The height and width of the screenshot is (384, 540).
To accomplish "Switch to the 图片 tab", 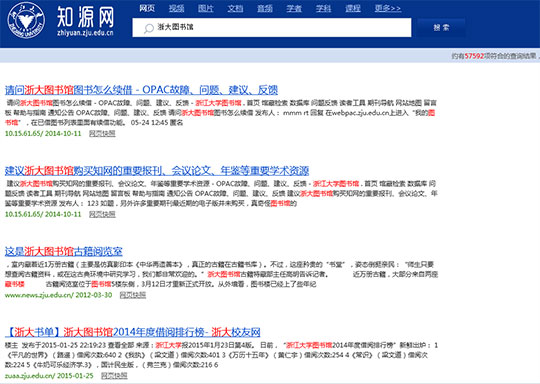I will (206, 8).
